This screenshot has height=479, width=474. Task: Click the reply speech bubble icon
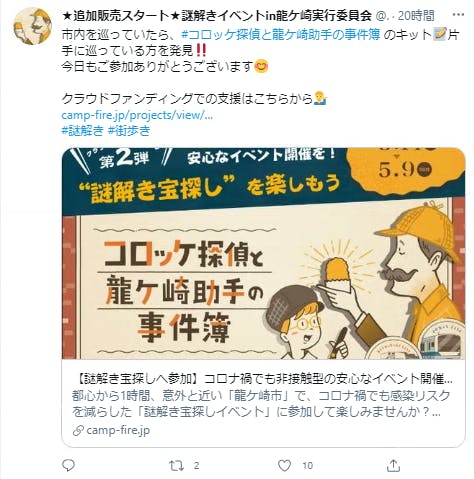tap(68, 465)
